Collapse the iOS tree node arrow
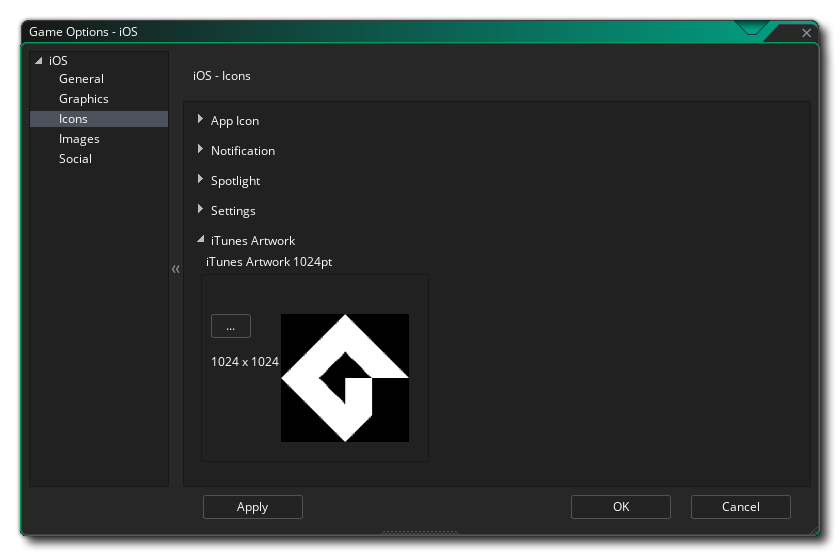The image size is (840, 556). [x=39, y=61]
